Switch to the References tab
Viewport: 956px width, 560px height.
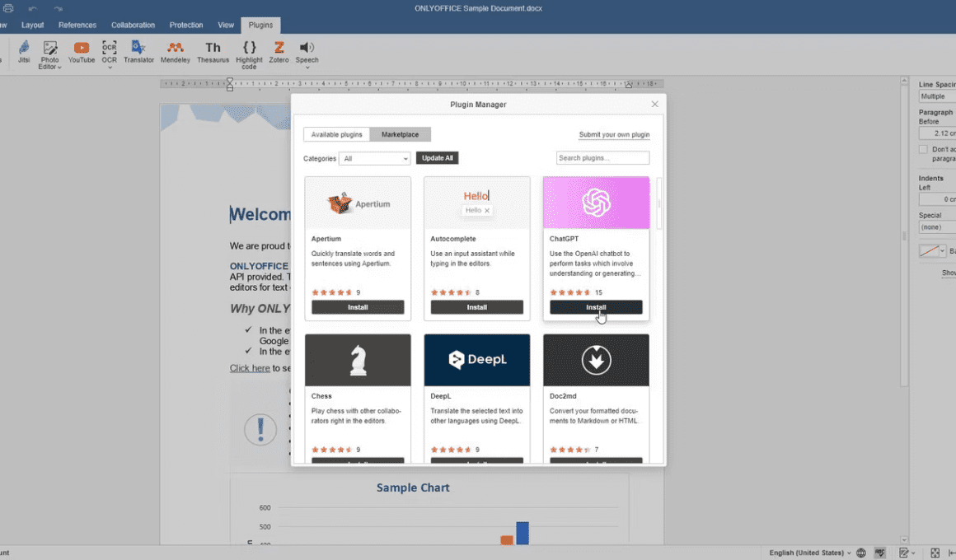pyautogui.click(x=77, y=25)
